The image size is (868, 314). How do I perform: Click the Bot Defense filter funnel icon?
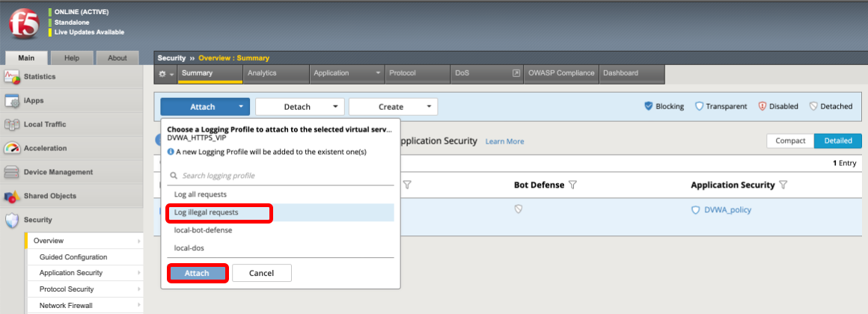[573, 185]
